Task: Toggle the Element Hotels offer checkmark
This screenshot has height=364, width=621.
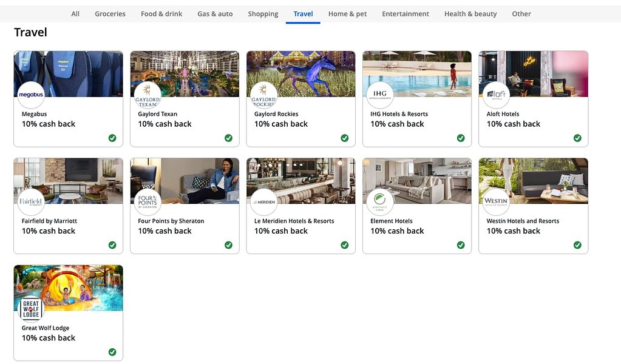Action: [x=461, y=245]
